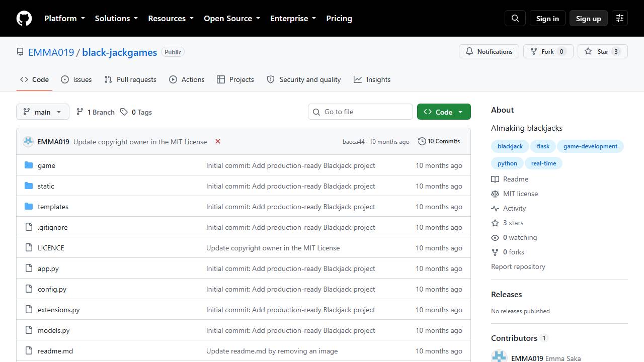Fork the black-jackgames repository
This screenshot has width=644, height=362.
548,51
